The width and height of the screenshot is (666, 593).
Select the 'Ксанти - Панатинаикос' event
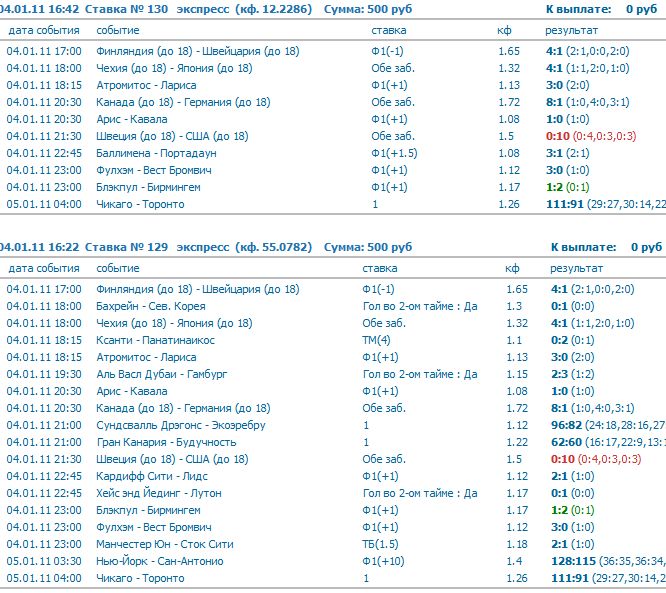click(155, 340)
